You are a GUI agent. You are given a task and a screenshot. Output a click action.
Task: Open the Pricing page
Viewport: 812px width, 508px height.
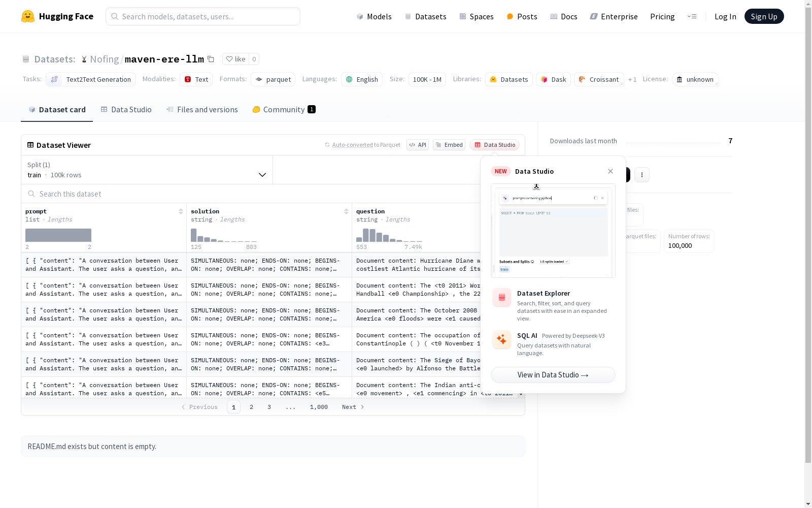tap(662, 16)
